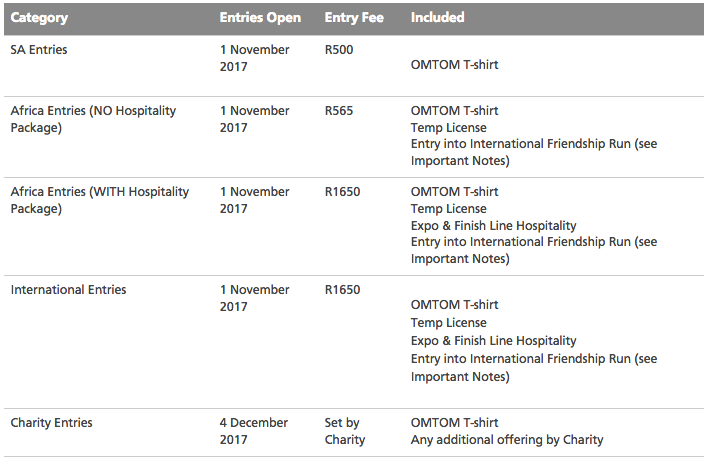The width and height of the screenshot is (708, 461).
Task: Click the Included column header
Action: [438, 17]
